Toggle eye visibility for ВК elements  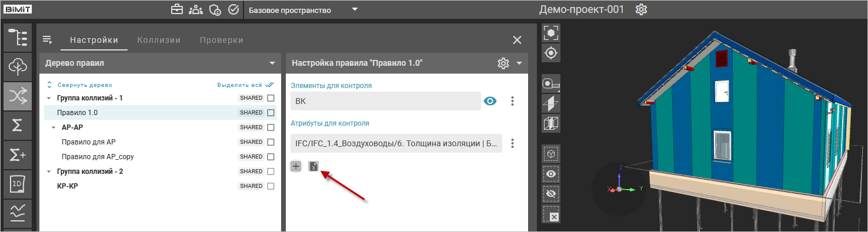click(490, 101)
